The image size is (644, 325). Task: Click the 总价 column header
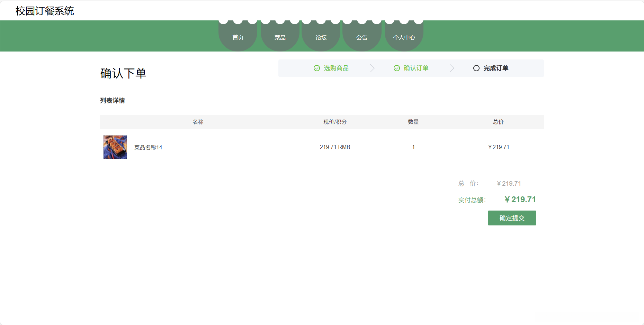point(498,122)
